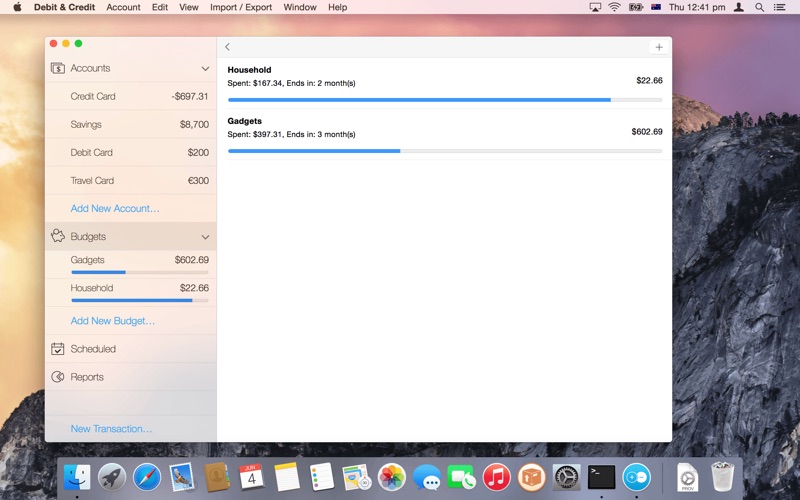Click the Add New Budget link
Screen dimensions: 800x500
point(113,321)
